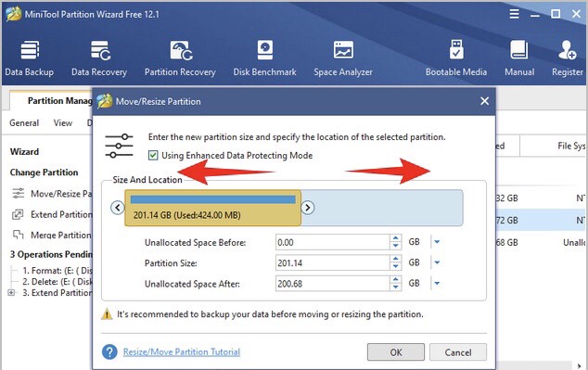Screen dimensions: 588x370
Task: Expand the Extend Partition pending operation
Action: [11, 293]
